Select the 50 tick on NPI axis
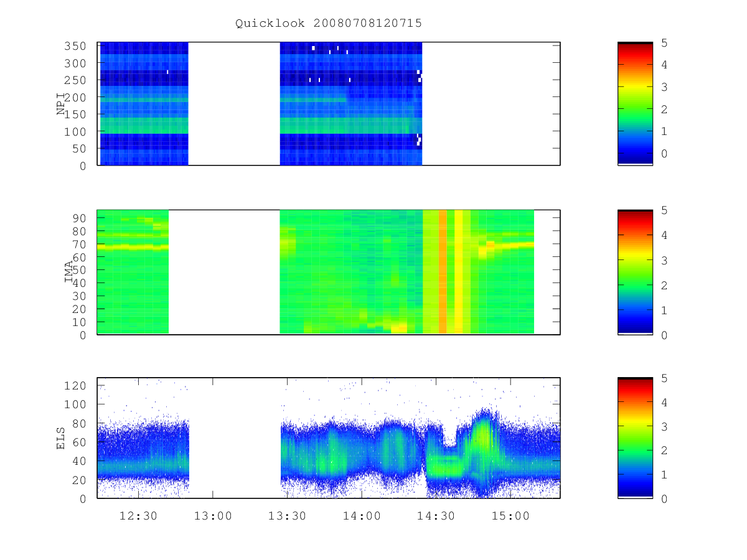This screenshot has width=747, height=560. tap(80, 149)
